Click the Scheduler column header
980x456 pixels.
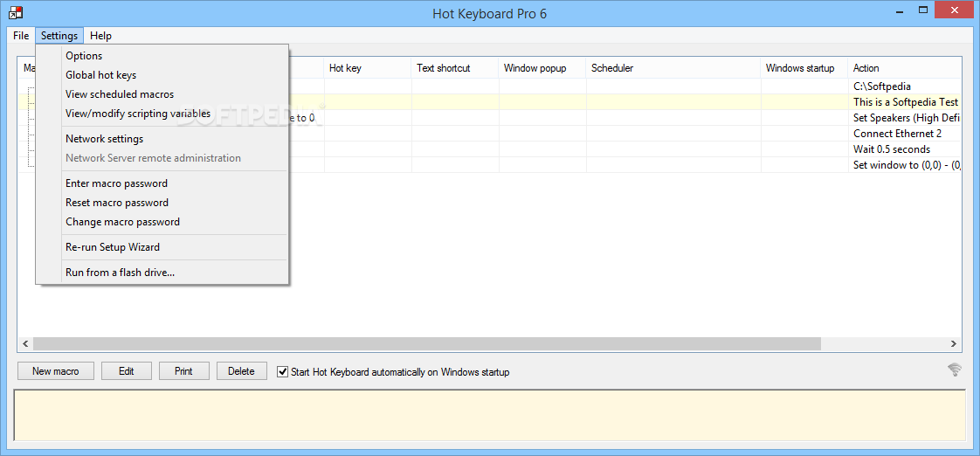coord(673,68)
